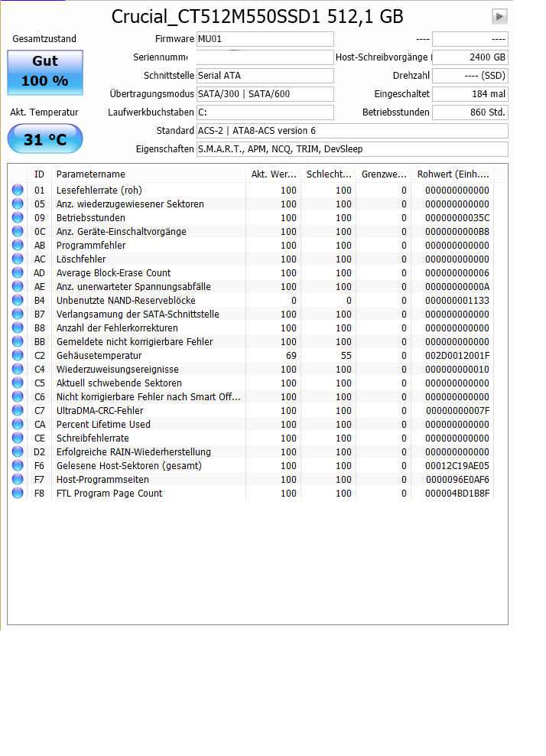The height and width of the screenshot is (756, 546).
Task: Click status orb for Wiederzuweisungsereignisse
Action: pyautogui.click(x=18, y=369)
